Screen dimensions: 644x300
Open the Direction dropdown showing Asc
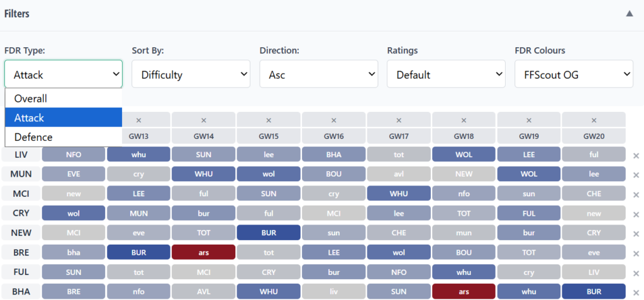click(318, 74)
